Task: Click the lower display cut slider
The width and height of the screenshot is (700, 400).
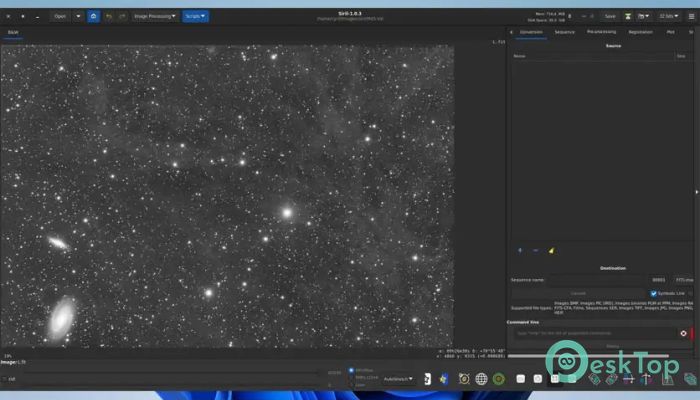Action: pos(172,384)
